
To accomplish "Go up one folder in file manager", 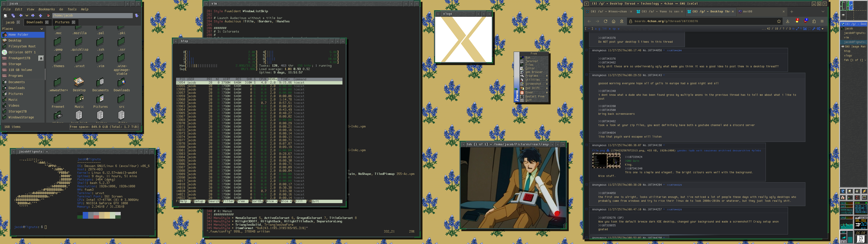I will 40,16.
